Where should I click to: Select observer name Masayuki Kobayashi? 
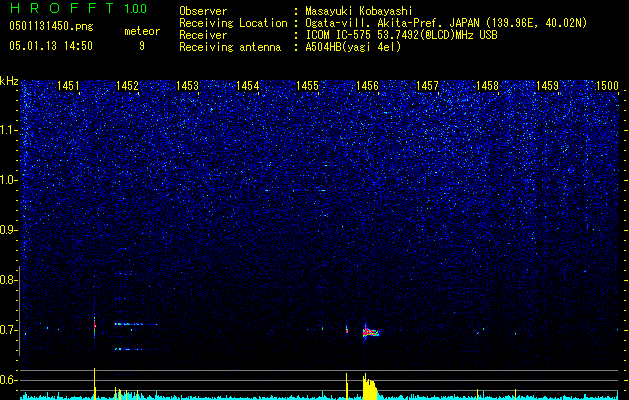coord(359,11)
